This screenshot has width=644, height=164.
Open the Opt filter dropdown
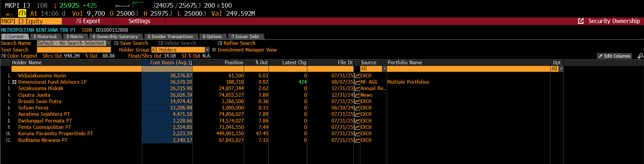click(x=561, y=69)
